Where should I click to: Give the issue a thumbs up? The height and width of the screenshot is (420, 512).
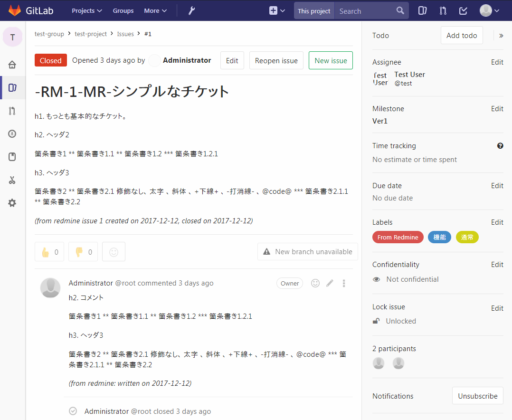(49, 251)
